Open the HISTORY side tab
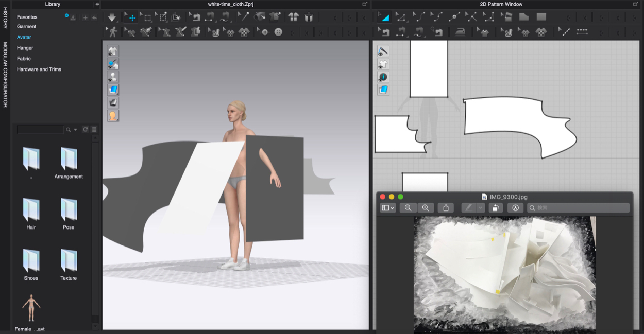The width and height of the screenshot is (644, 334). click(5, 17)
